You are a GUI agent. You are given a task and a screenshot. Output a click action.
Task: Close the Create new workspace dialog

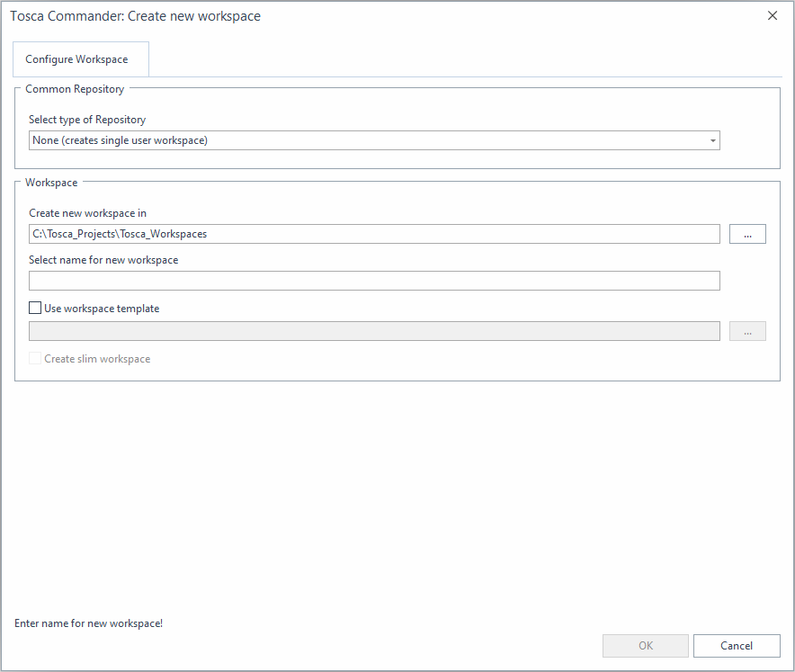tap(772, 15)
